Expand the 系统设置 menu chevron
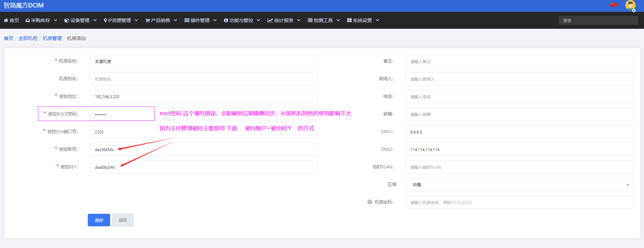The height and width of the screenshot is (248, 644). [377, 20]
